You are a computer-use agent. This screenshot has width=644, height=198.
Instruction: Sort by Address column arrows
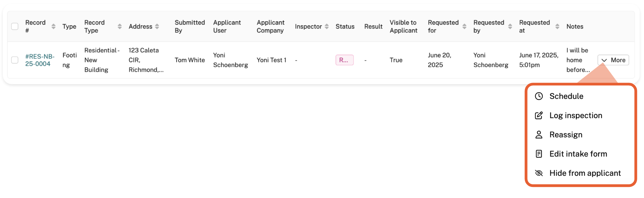[x=157, y=26]
